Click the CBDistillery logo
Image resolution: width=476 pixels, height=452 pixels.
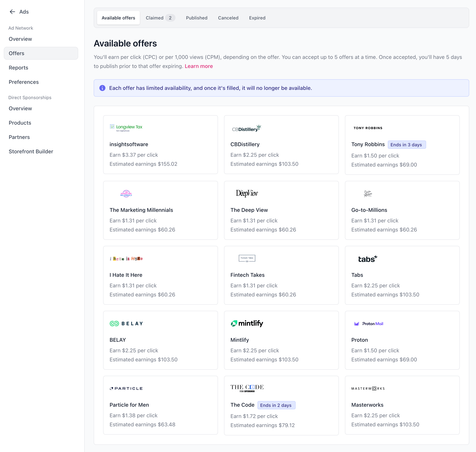point(246,128)
